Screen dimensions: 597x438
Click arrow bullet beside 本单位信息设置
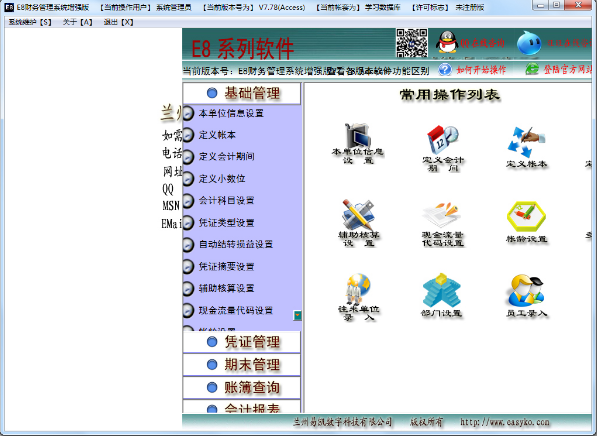(188, 113)
